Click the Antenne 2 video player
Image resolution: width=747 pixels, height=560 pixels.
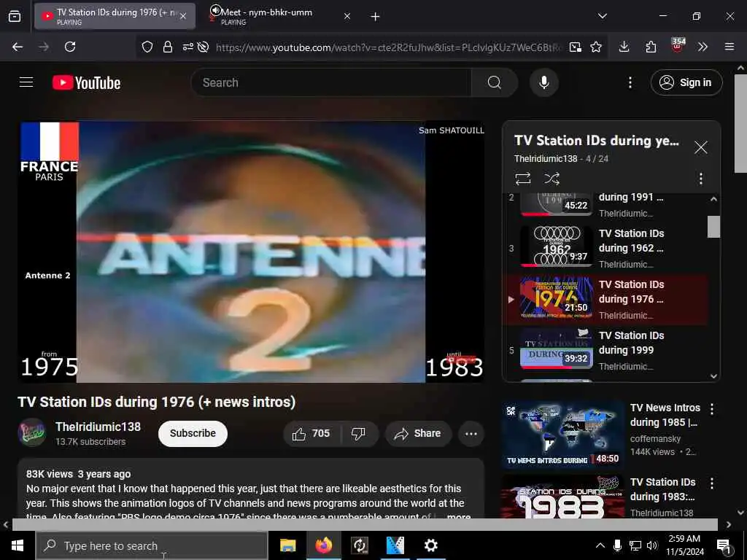[251, 252]
